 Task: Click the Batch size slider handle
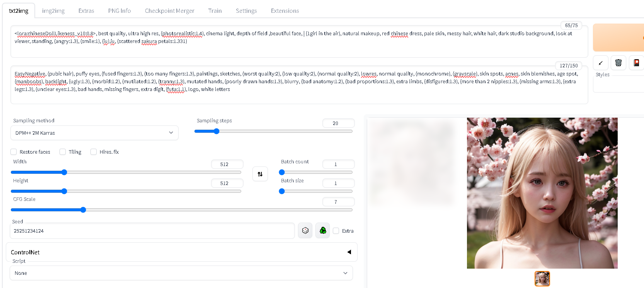click(282, 191)
